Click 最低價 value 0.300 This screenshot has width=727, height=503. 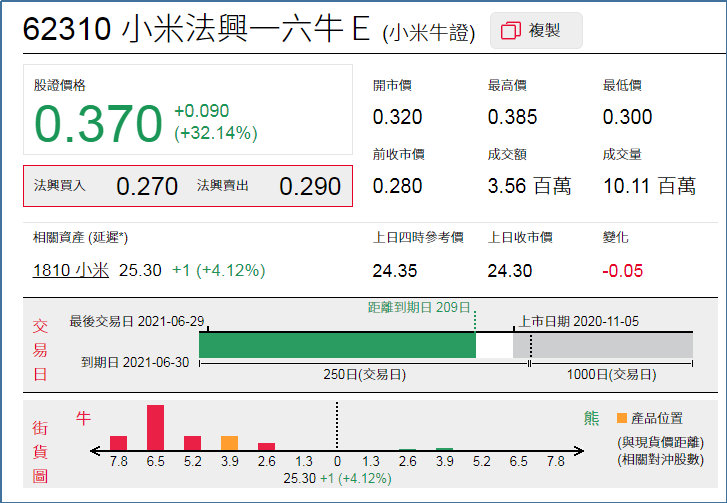pyautogui.click(x=627, y=117)
